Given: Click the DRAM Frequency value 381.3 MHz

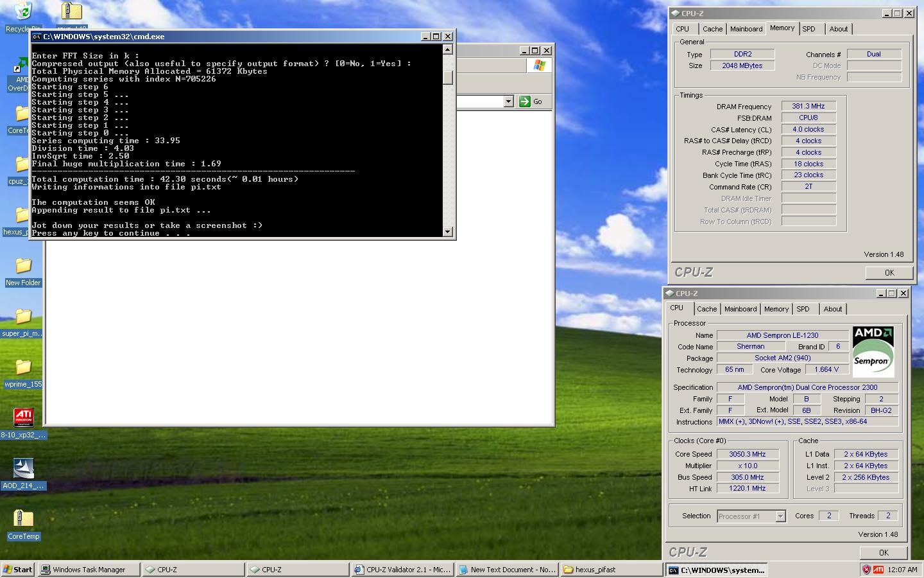Looking at the screenshot, I should (x=809, y=107).
